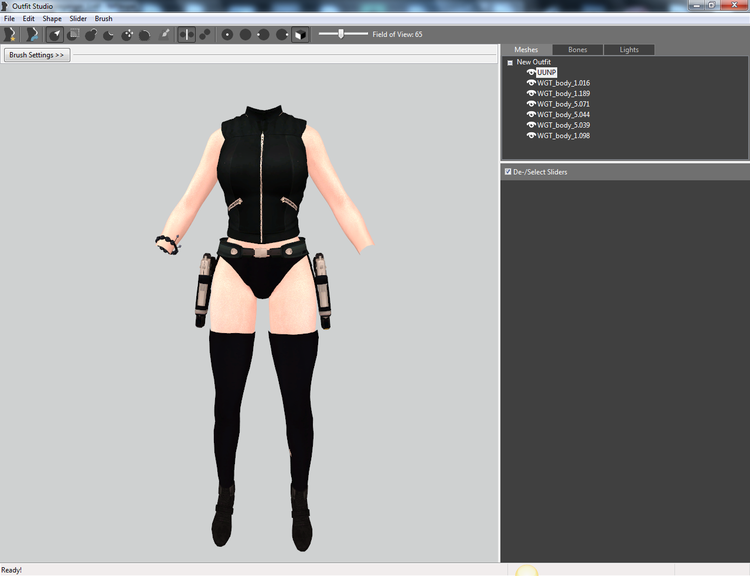Image resolution: width=750 pixels, height=576 pixels.
Task: Hide the UUNP mesh
Action: 531,72
